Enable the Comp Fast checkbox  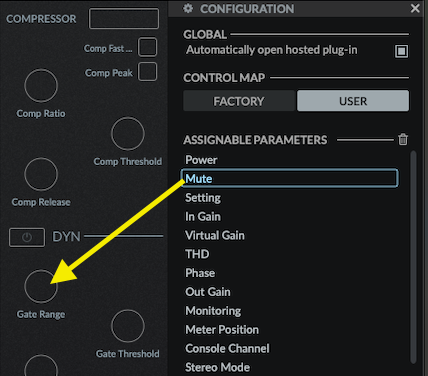click(147, 47)
